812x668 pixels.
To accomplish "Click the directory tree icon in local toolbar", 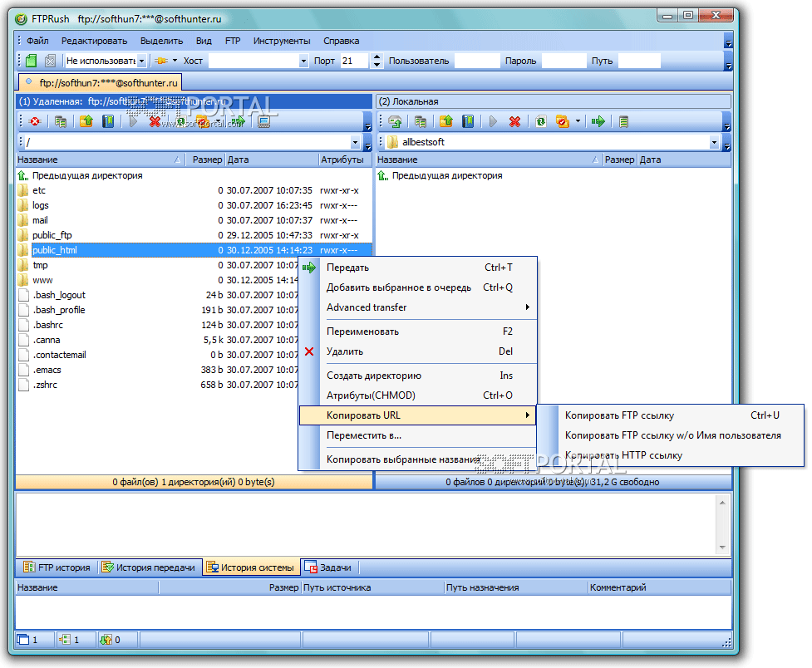I will click(x=421, y=121).
